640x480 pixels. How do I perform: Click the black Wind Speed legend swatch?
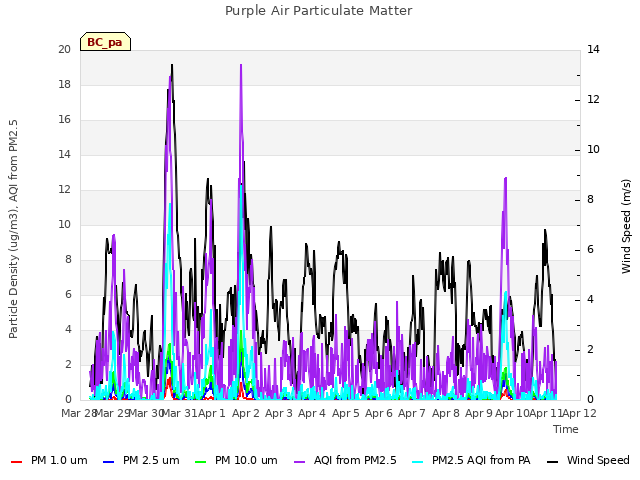point(552,462)
